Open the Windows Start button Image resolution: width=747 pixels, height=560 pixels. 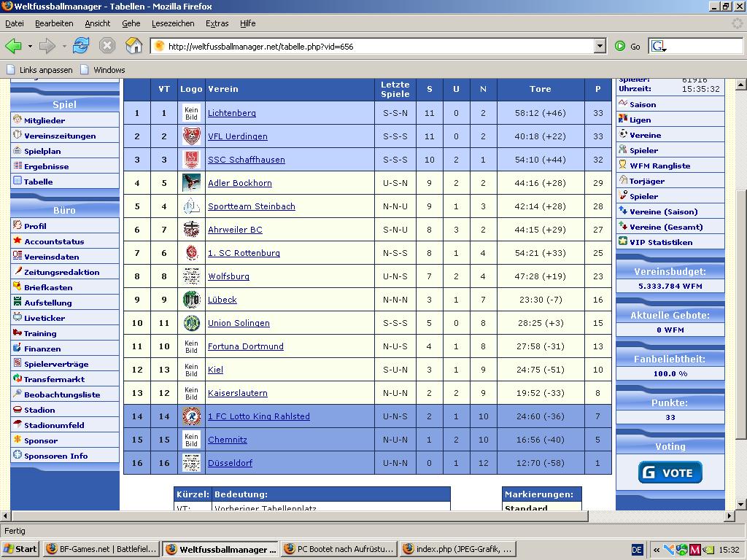point(20,549)
